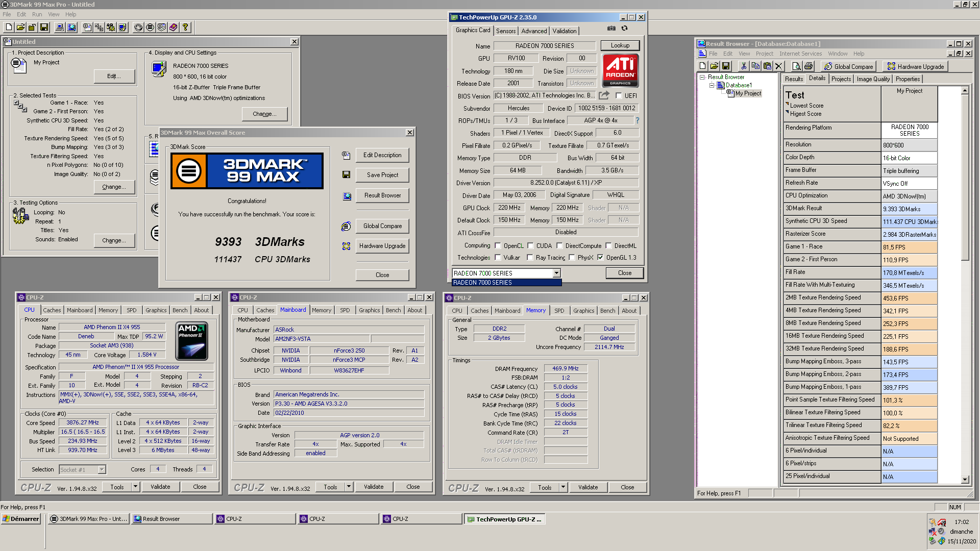This screenshot has width=980, height=551.
Task: Click Print Preview icon in Result Browser
Action: click(796, 66)
